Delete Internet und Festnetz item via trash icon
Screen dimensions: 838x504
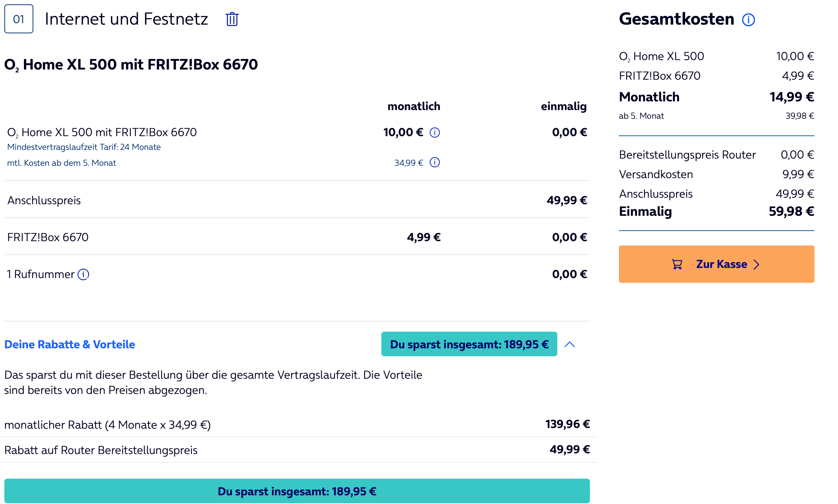[232, 19]
